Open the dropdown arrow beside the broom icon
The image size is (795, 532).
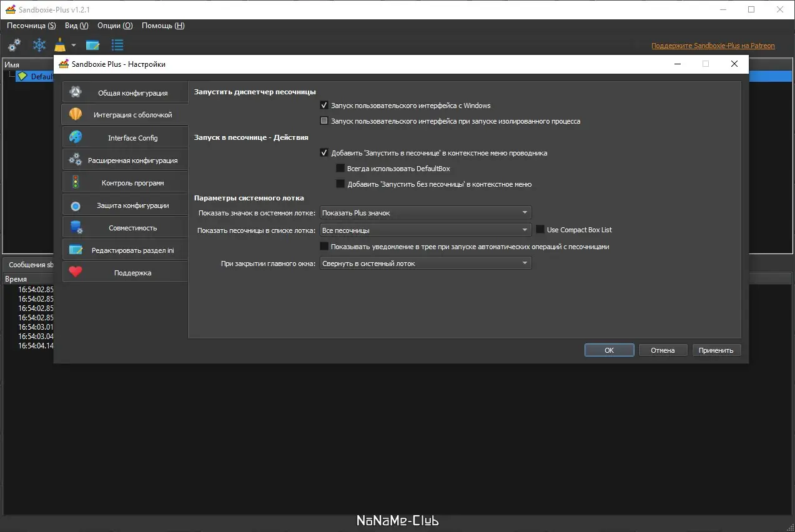(x=73, y=45)
